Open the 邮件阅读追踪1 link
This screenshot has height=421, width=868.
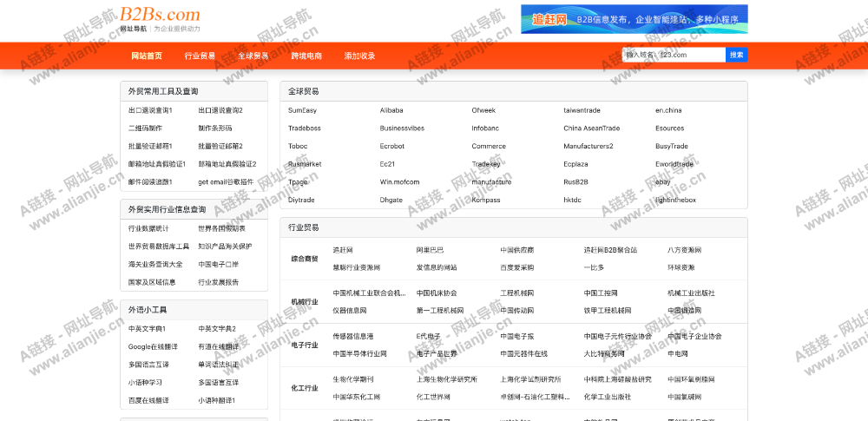(x=150, y=181)
